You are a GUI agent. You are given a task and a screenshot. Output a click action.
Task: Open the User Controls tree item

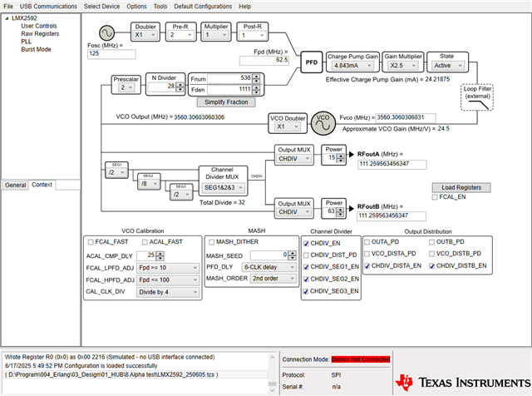coord(39,26)
